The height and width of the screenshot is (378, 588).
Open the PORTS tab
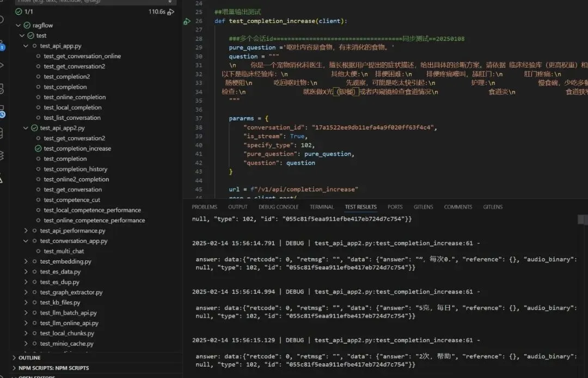(x=395, y=207)
